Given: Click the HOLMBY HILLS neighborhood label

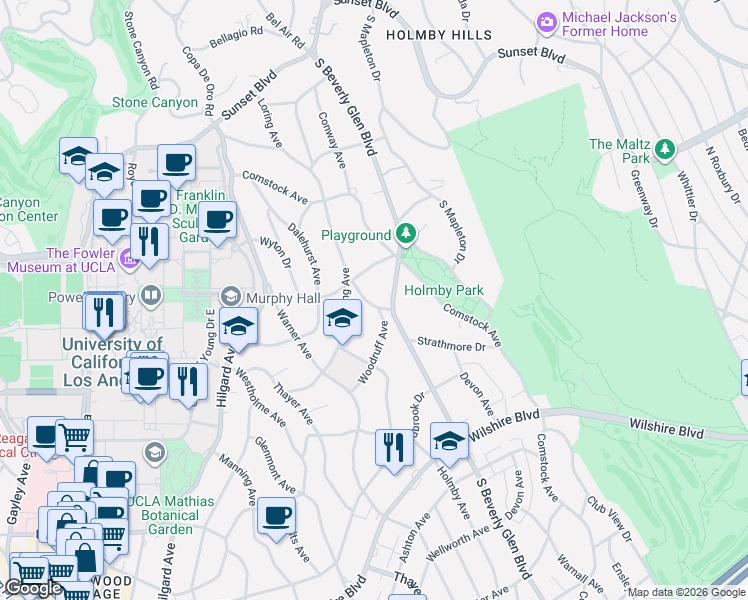Looking at the screenshot, I should 439,35.
